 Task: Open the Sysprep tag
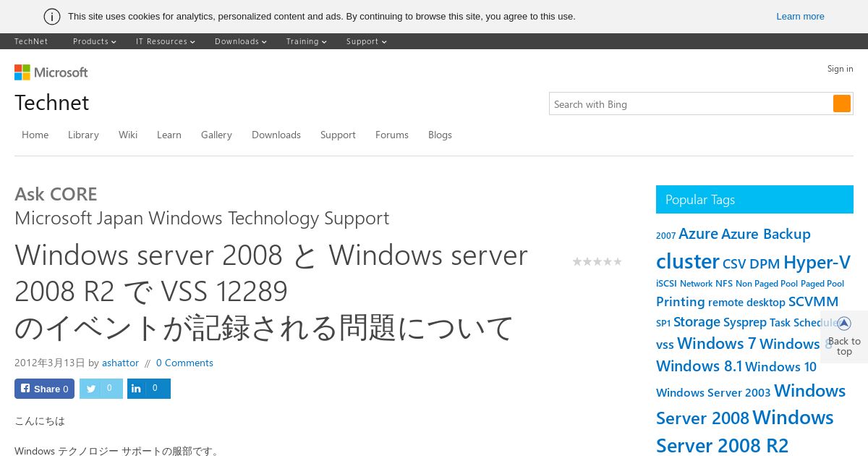(744, 323)
